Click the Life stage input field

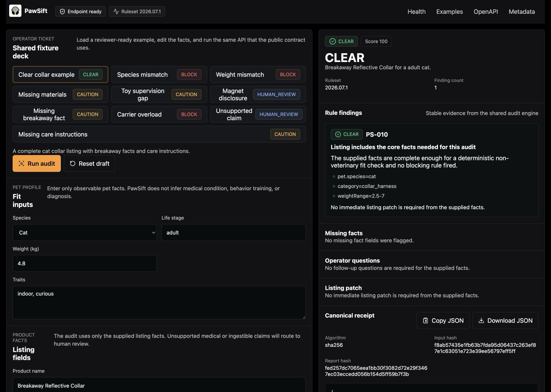pyautogui.click(x=233, y=232)
